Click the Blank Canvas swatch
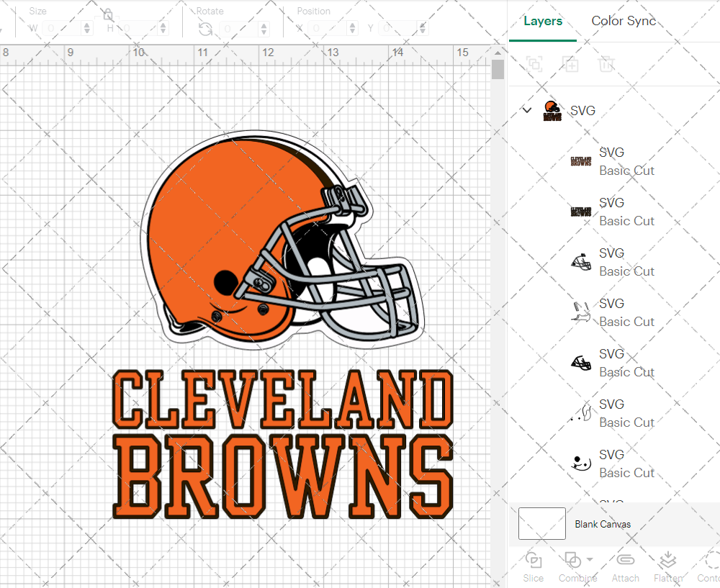The image size is (720, 588). point(542,523)
